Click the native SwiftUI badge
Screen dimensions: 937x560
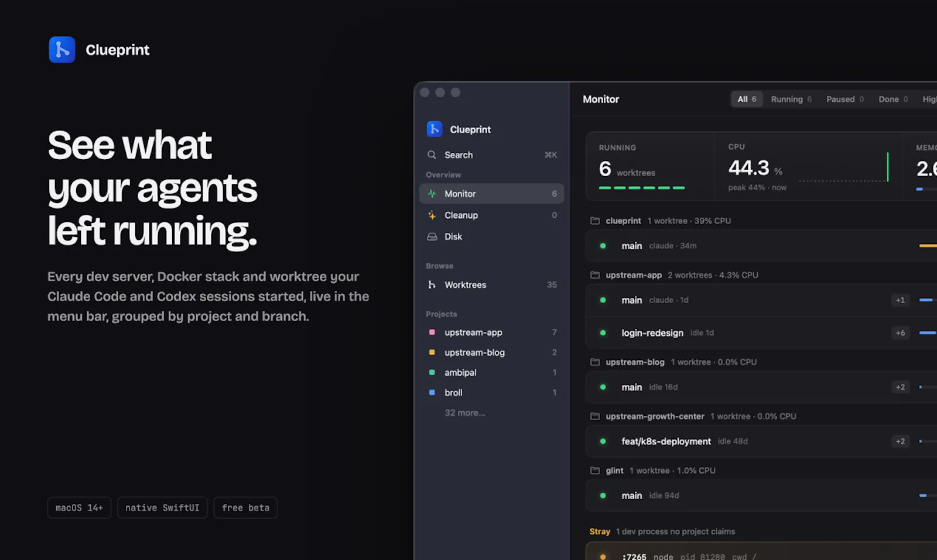[162, 507]
